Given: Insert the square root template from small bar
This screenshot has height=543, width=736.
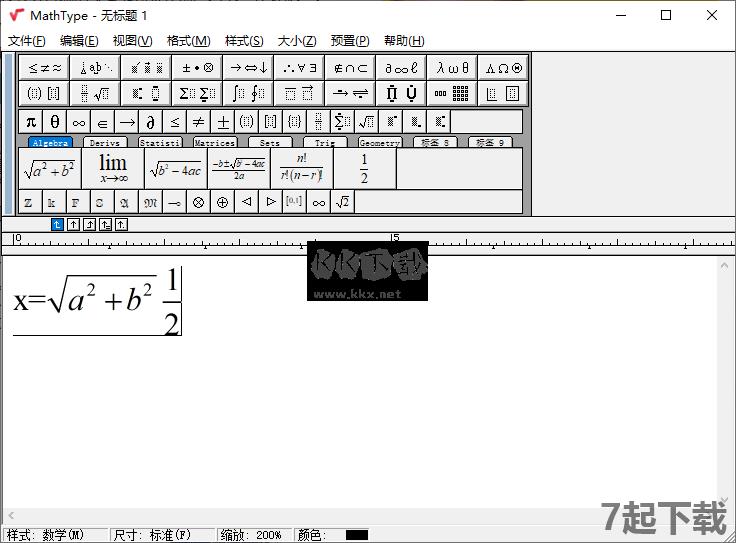Looking at the screenshot, I should coord(367,122).
